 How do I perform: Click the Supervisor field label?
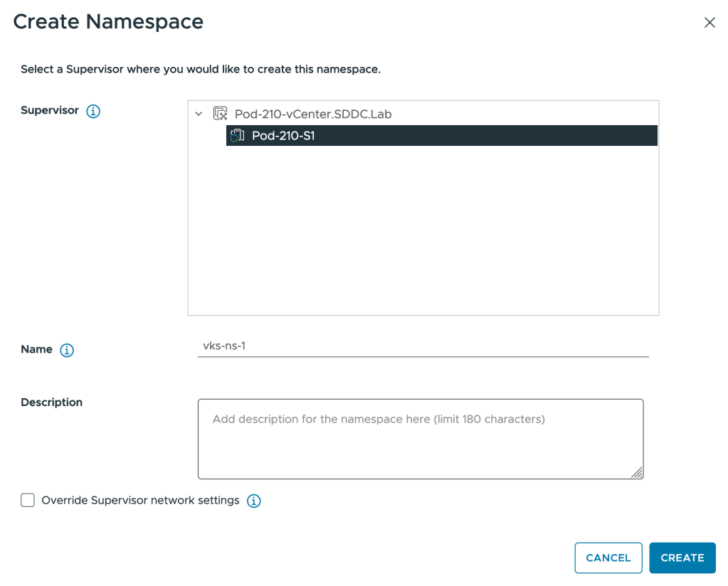pyautogui.click(x=50, y=111)
